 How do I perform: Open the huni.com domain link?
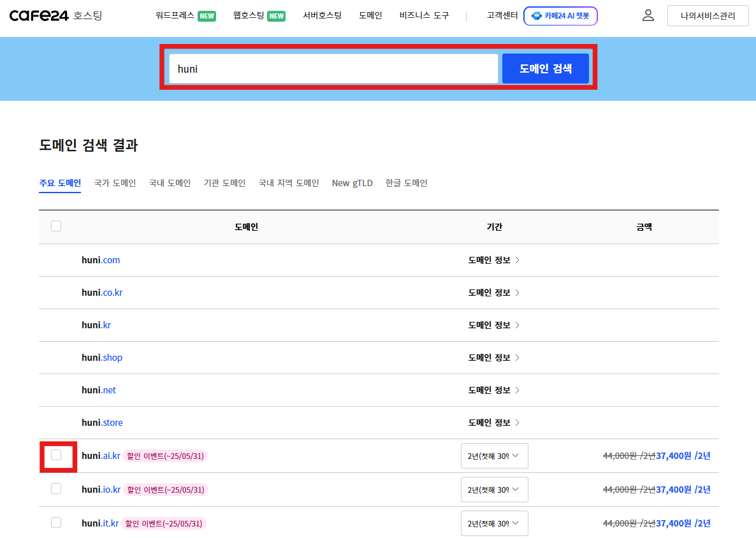click(101, 259)
